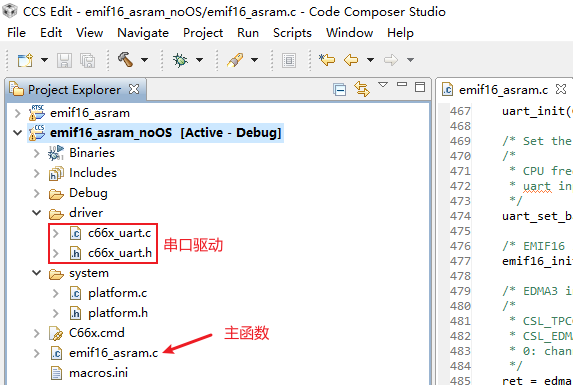Open the Debug dropdown arrow
This screenshot has width=573, height=385.
200,60
